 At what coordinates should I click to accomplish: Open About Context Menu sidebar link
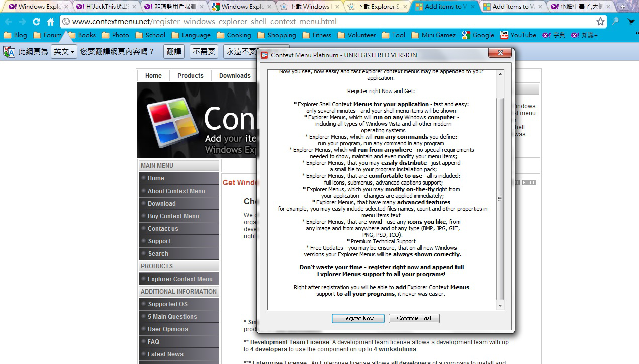click(178, 191)
